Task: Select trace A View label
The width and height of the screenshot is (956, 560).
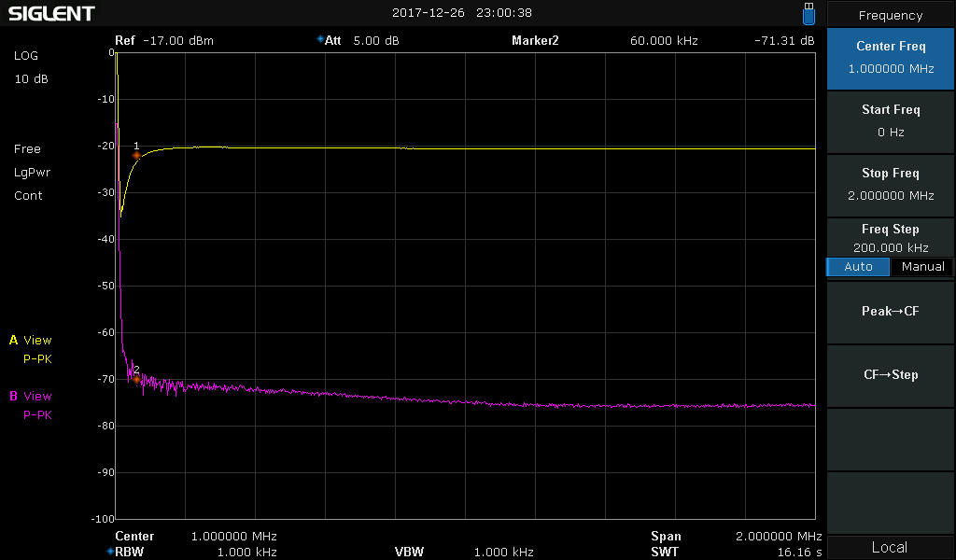Action: tap(31, 341)
